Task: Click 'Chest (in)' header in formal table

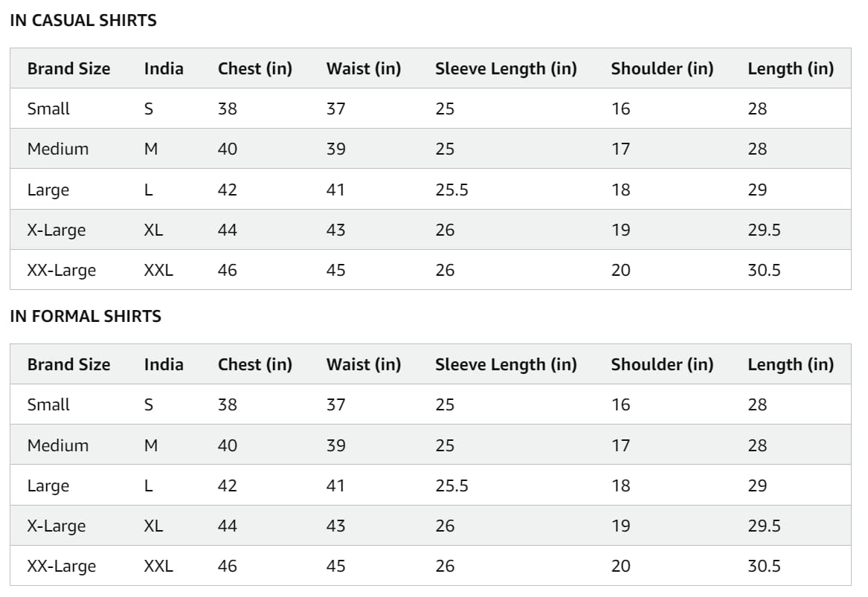Action: pyautogui.click(x=255, y=365)
